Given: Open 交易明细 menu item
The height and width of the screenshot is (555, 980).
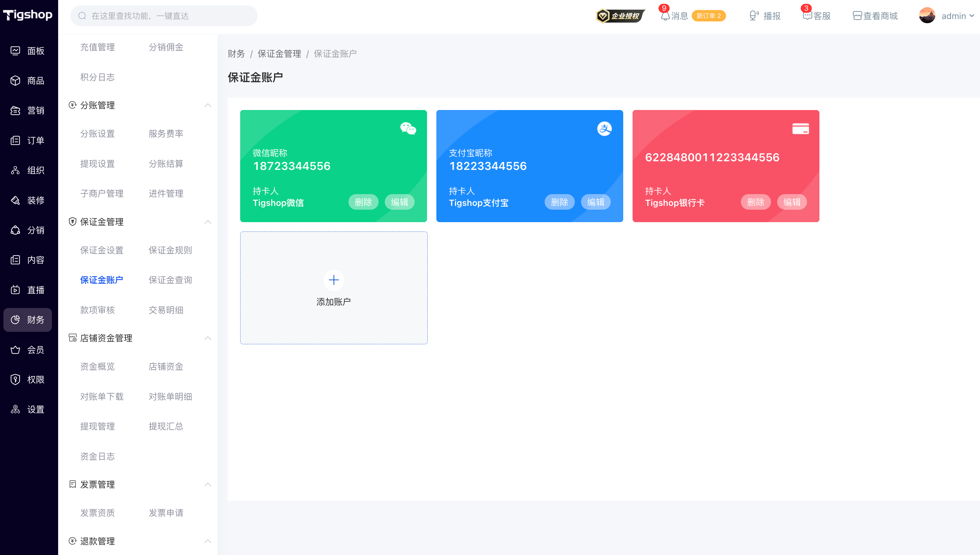Looking at the screenshot, I should coord(166,310).
